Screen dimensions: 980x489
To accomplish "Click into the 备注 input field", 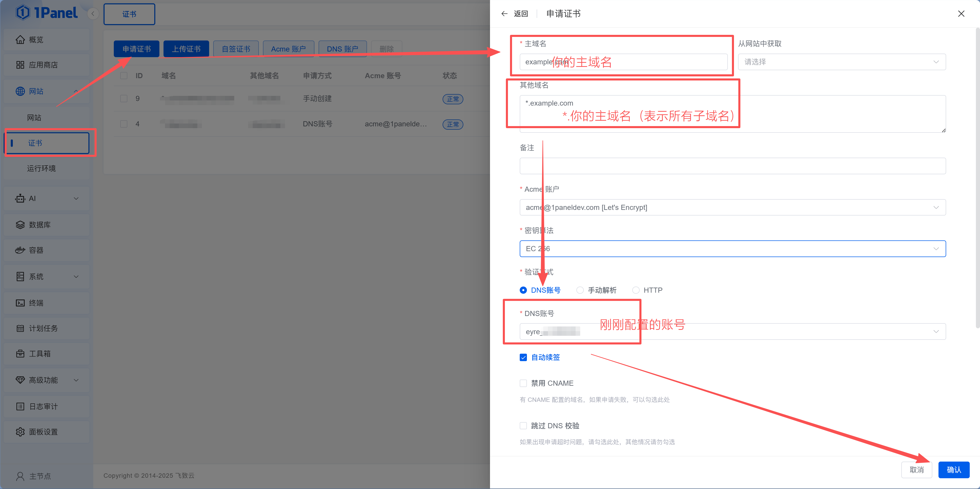I will 732,166.
